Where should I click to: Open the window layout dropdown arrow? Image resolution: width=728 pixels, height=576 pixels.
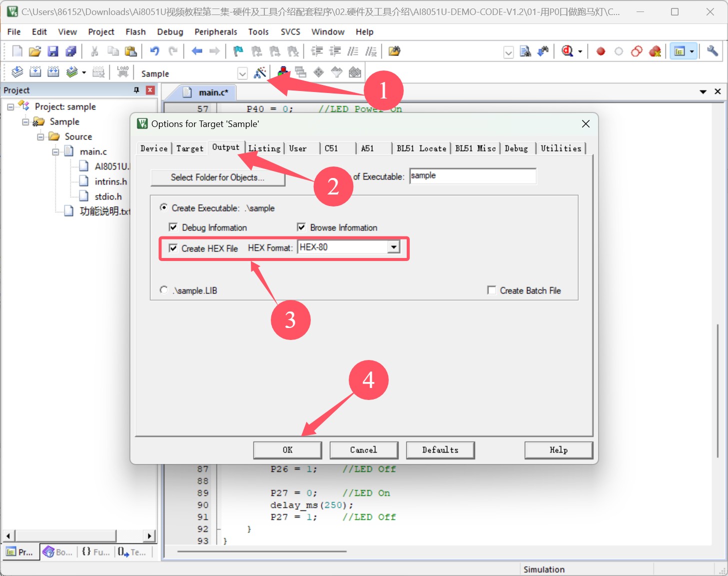692,51
